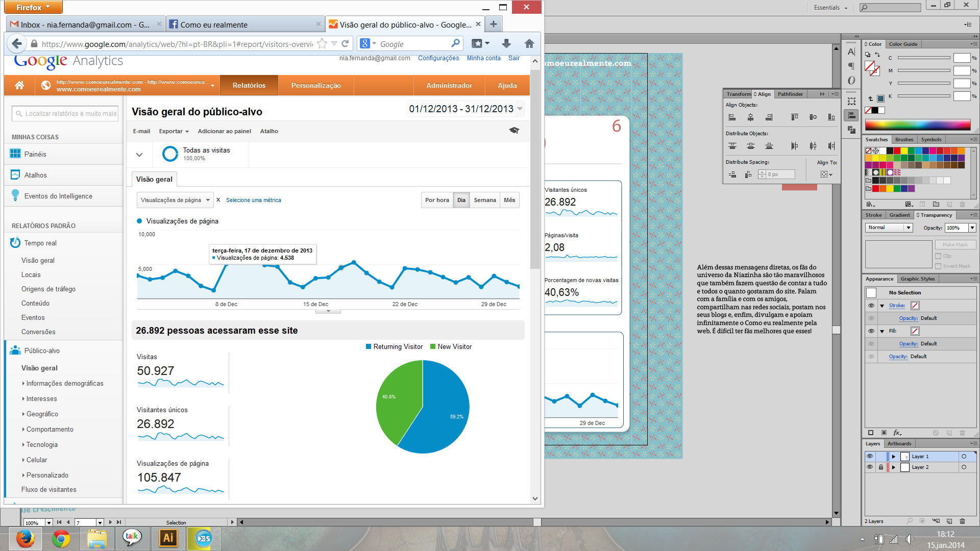
Task: Open Origens de tráfego report
Action: pyautogui.click(x=48, y=289)
